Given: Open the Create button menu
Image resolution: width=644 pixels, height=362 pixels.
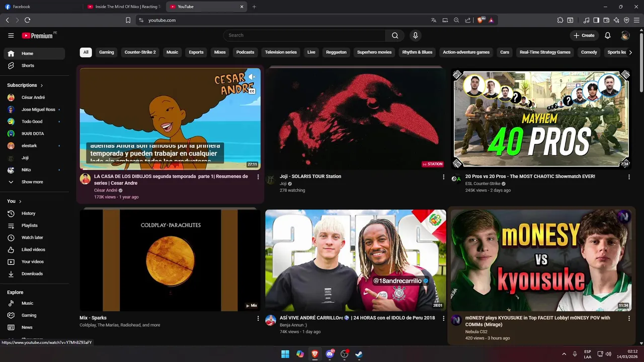Looking at the screenshot, I should coord(584,35).
